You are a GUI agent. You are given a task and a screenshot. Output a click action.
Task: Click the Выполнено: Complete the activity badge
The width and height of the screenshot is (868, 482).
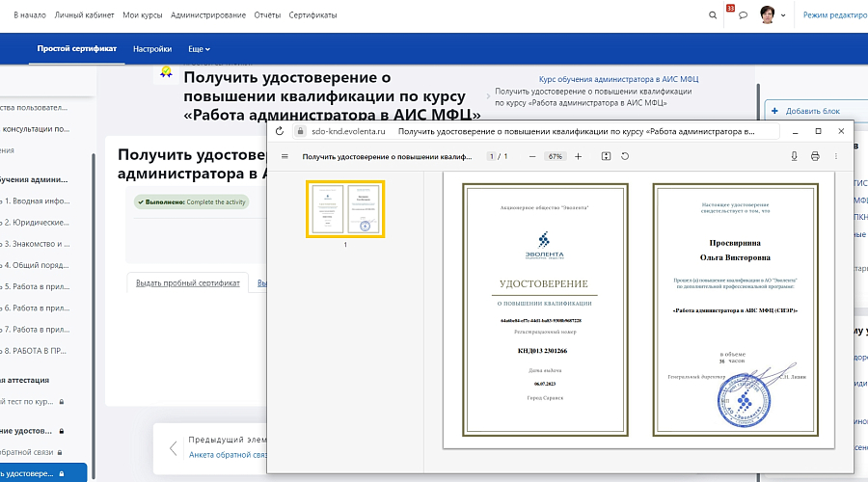click(x=192, y=202)
